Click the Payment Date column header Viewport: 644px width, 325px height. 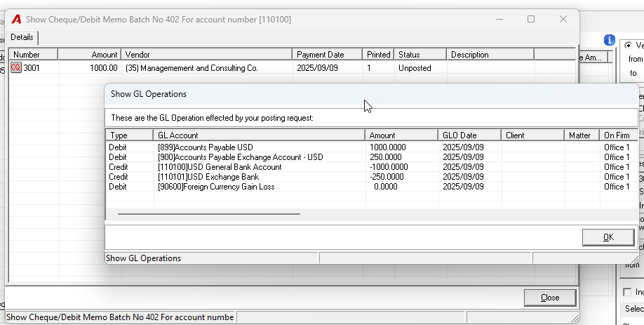tap(328, 55)
